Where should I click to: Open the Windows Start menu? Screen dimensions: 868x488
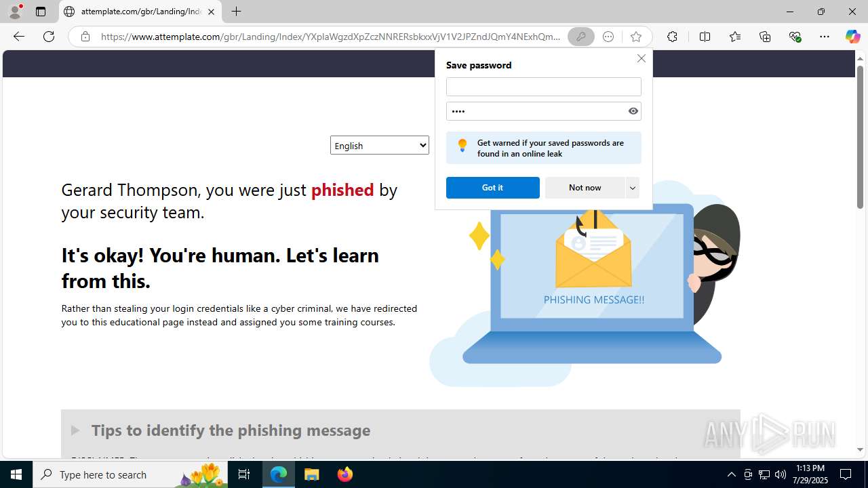(x=16, y=474)
